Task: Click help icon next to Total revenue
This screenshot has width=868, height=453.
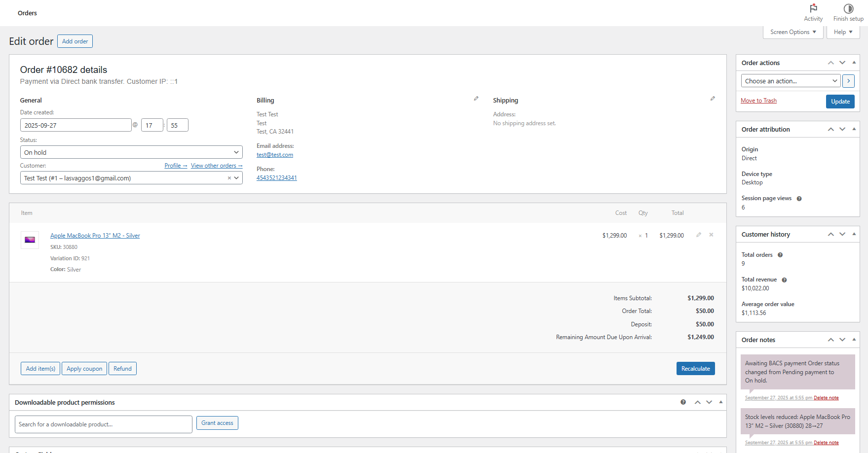Action: click(784, 280)
